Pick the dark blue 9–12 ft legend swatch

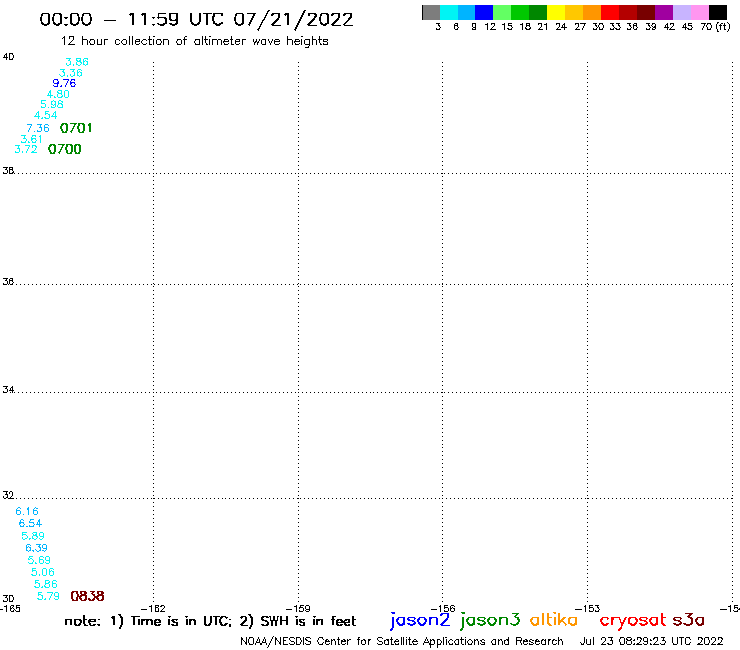(484, 12)
